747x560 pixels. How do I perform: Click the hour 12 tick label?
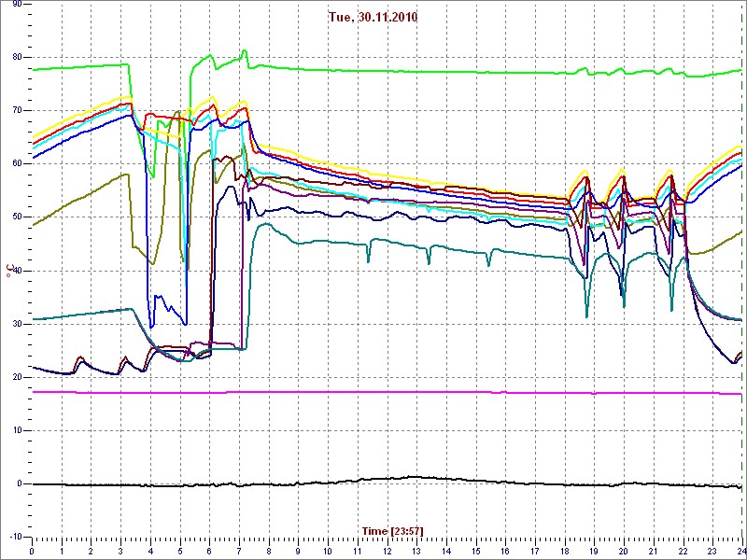tap(387, 552)
